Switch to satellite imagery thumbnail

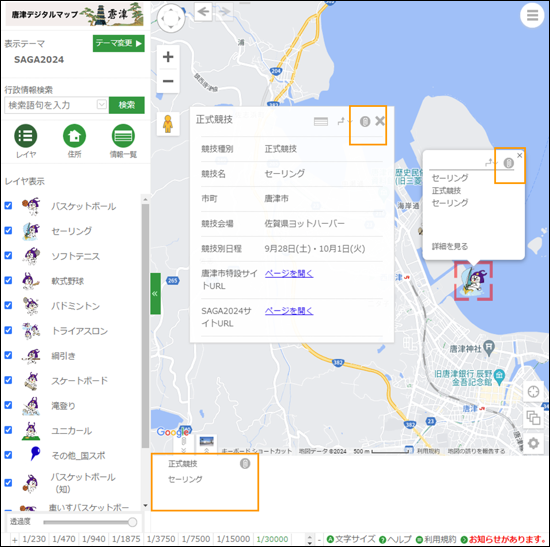click(207, 442)
